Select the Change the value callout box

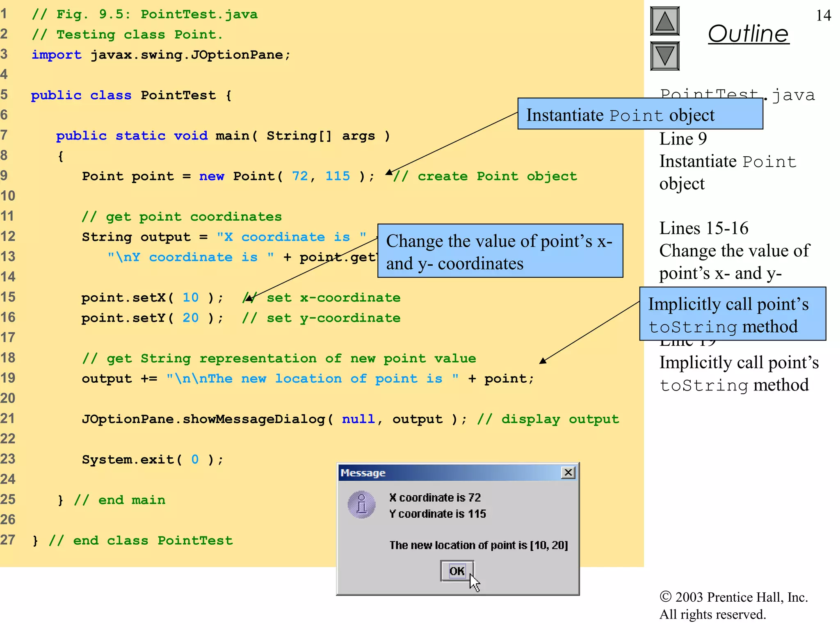point(500,251)
